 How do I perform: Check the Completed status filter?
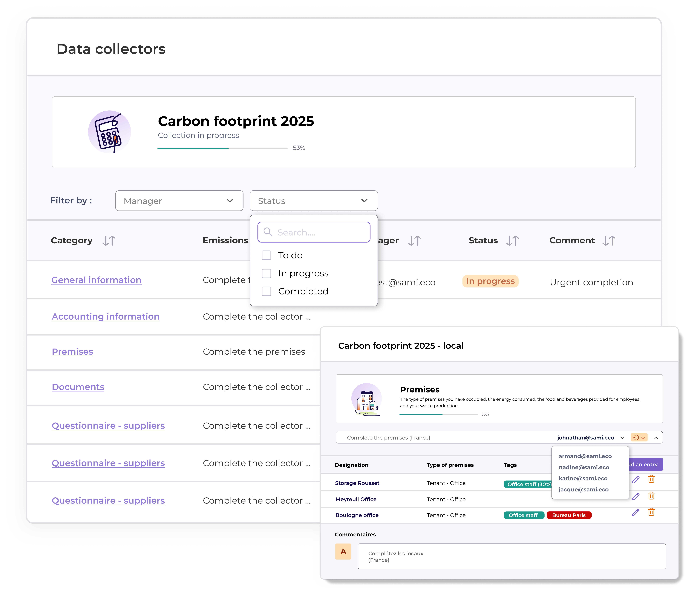pyautogui.click(x=267, y=291)
